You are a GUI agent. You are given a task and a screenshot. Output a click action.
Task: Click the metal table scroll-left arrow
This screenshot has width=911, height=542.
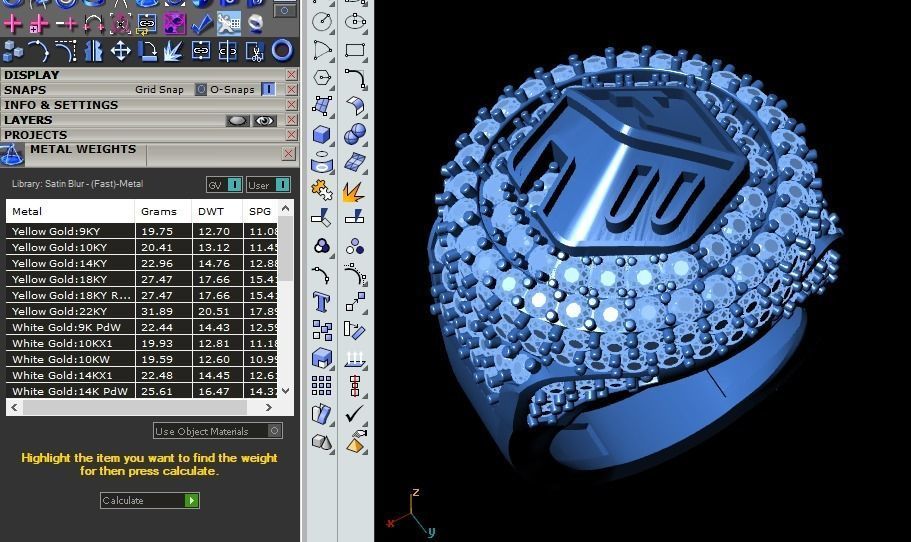[x=15, y=408]
